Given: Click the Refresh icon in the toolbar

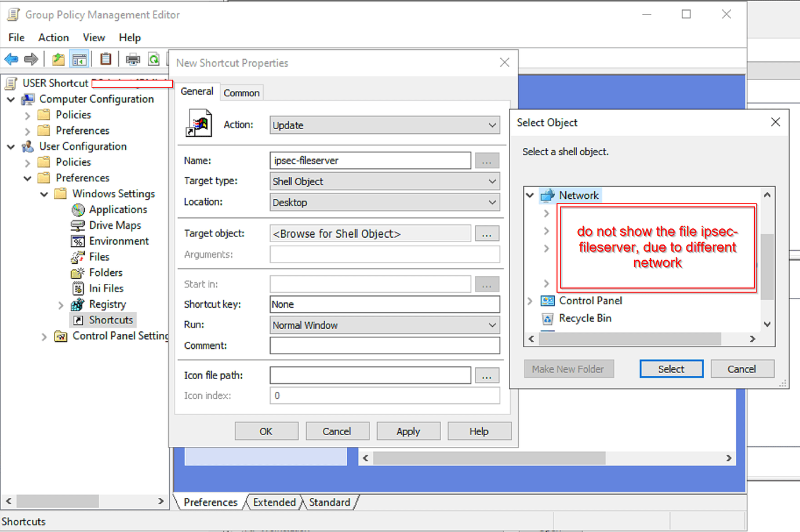Looking at the screenshot, I should [x=154, y=59].
